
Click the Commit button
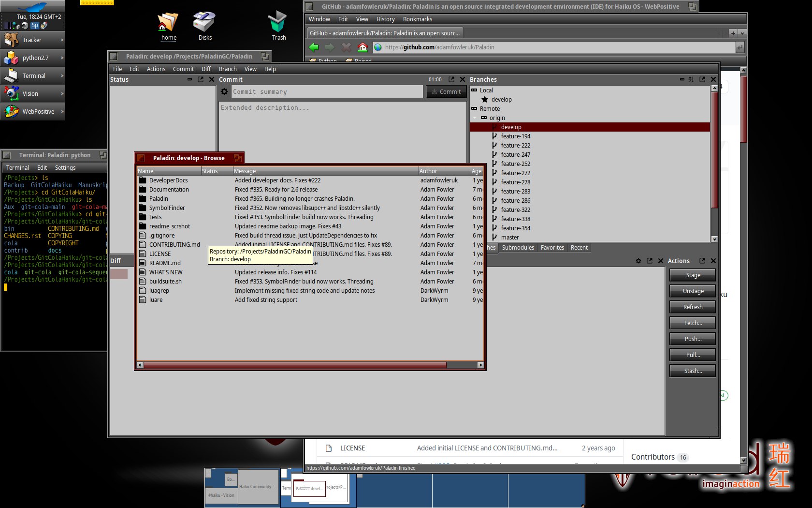pos(446,92)
